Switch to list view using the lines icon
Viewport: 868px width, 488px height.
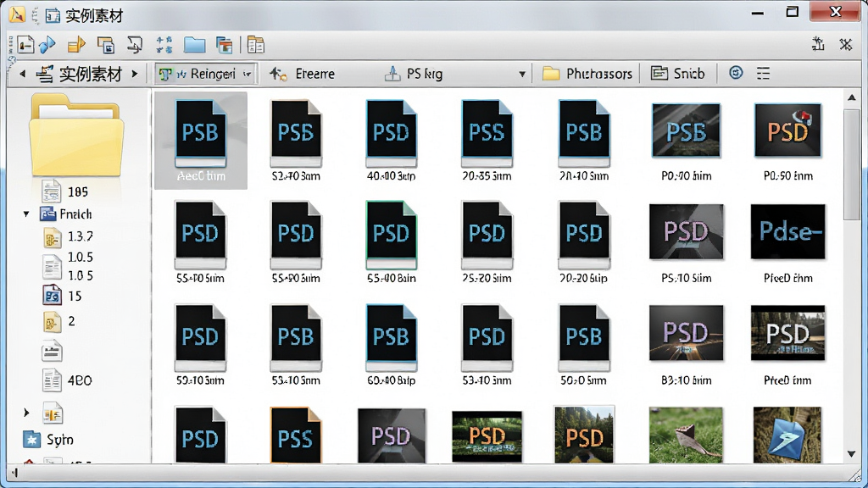[x=764, y=73]
